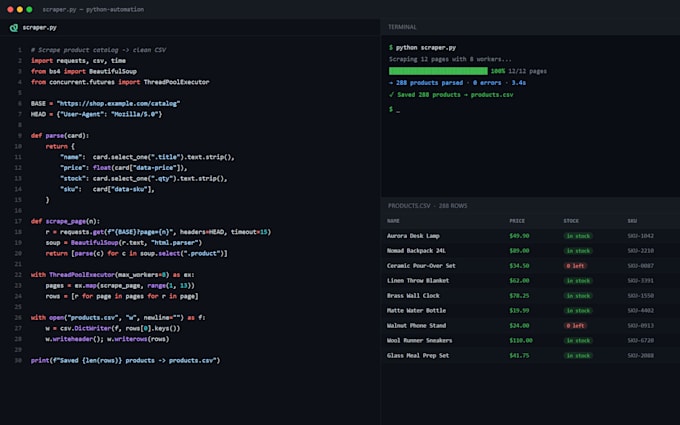Click the PRICE column header
The image size is (680, 425).
coord(517,221)
